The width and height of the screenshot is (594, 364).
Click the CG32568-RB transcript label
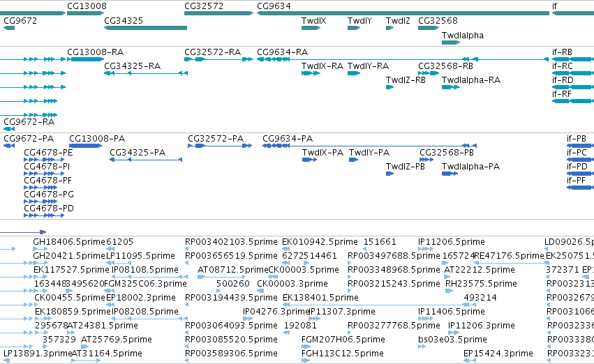coord(445,66)
